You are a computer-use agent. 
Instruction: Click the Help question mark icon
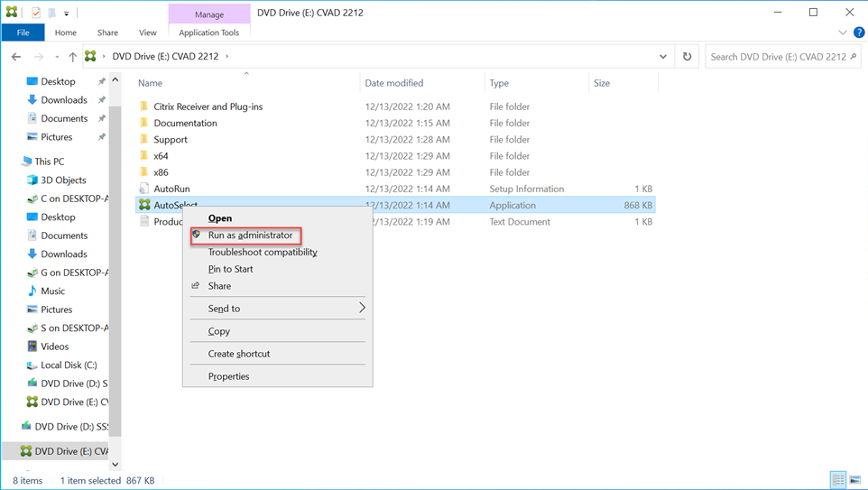(858, 32)
